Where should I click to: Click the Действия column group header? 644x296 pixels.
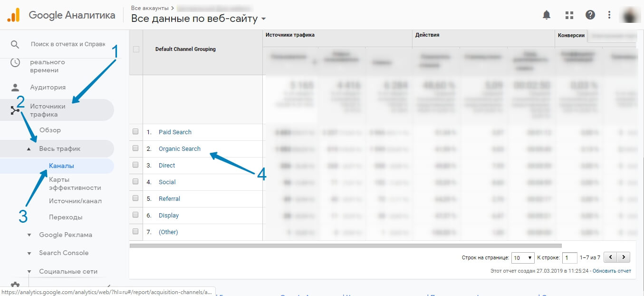pos(427,35)
